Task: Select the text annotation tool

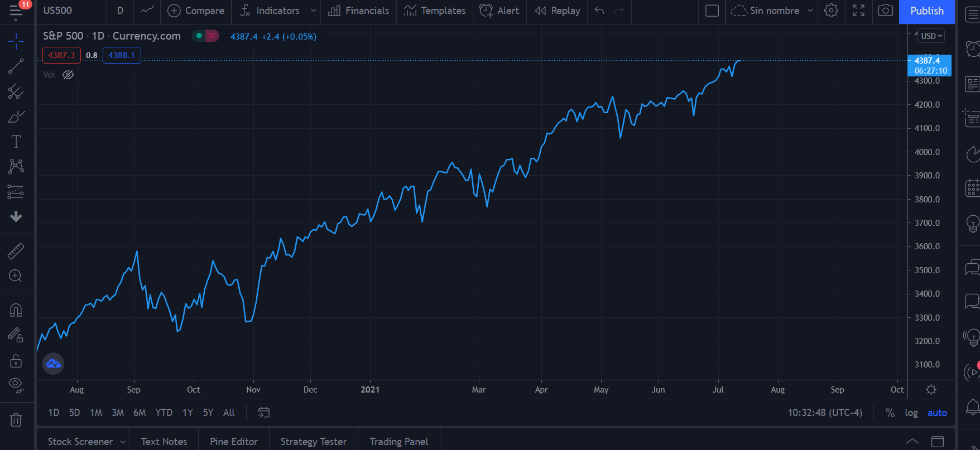Action: 16,142
